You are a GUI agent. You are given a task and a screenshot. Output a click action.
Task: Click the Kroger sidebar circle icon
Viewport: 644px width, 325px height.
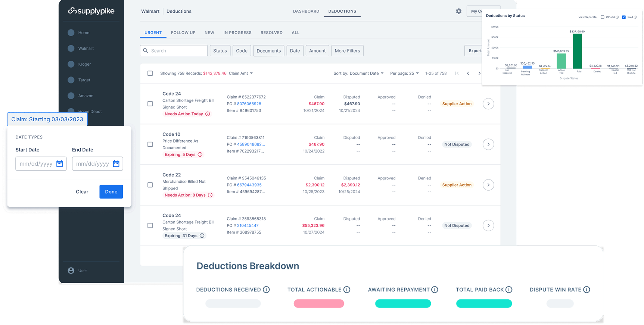[x=71, y=64]
